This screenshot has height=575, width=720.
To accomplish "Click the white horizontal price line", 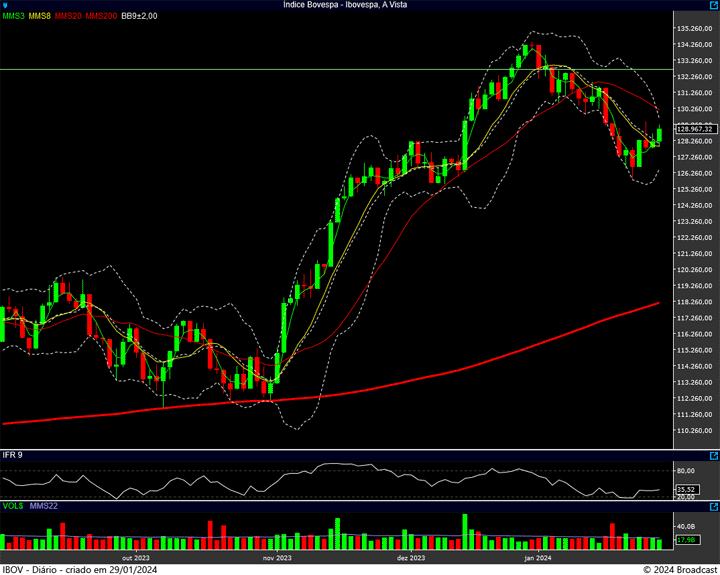I will (x=300, y=69).
